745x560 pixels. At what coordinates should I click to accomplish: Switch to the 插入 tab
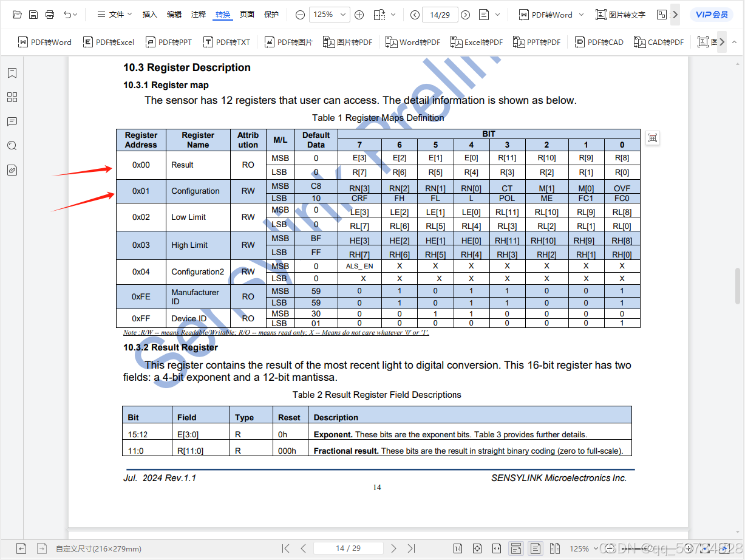[149, 15]
